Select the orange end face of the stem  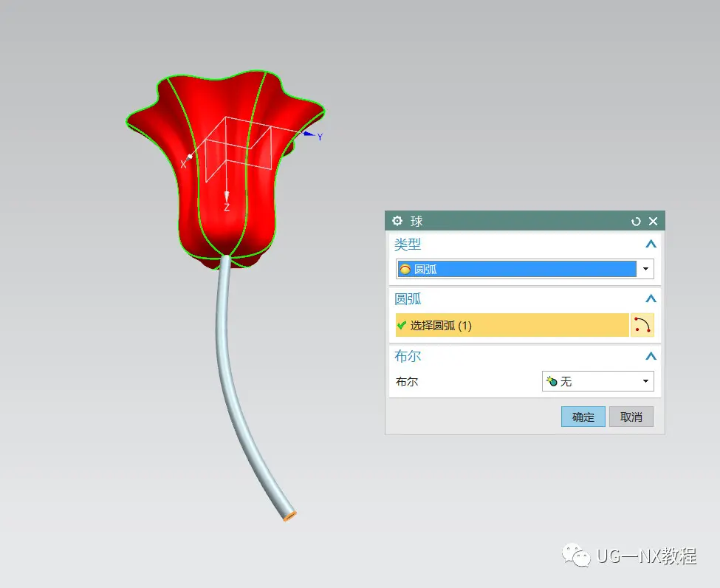pos(289,517)
